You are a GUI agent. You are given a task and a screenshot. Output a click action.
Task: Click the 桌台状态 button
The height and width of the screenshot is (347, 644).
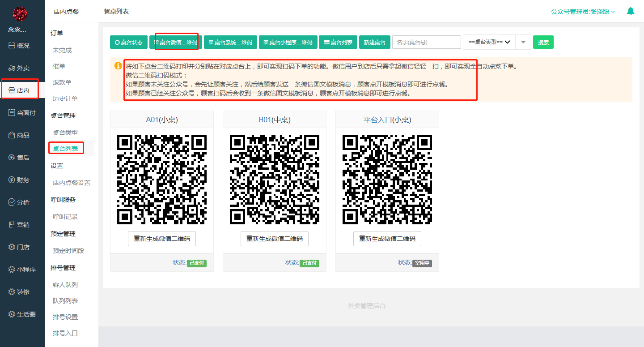click(x=129, y=42)
